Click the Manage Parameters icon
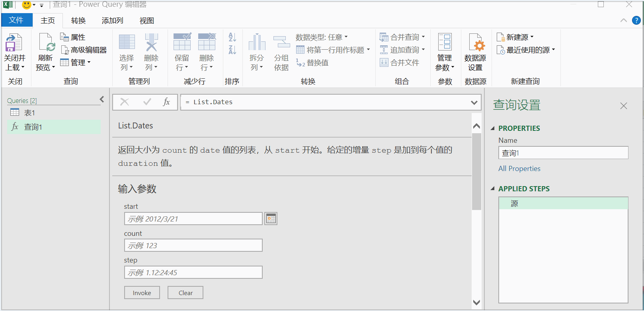 pyautogui.click(x=445, y=42)
